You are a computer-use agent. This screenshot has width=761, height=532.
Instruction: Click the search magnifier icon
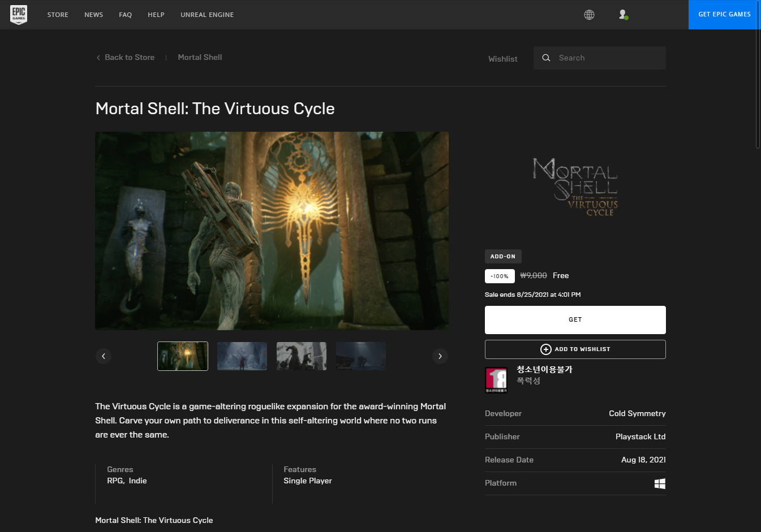(546, 58)
